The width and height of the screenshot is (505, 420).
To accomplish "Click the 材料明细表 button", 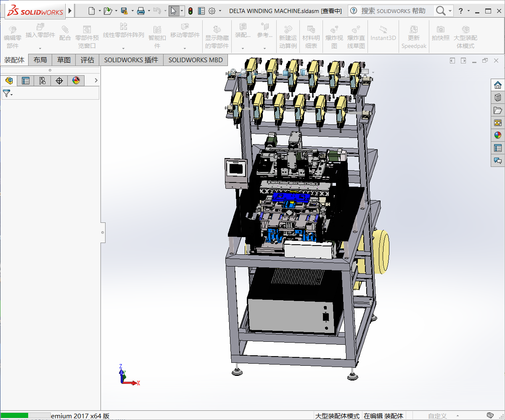I will click(311, 37).
